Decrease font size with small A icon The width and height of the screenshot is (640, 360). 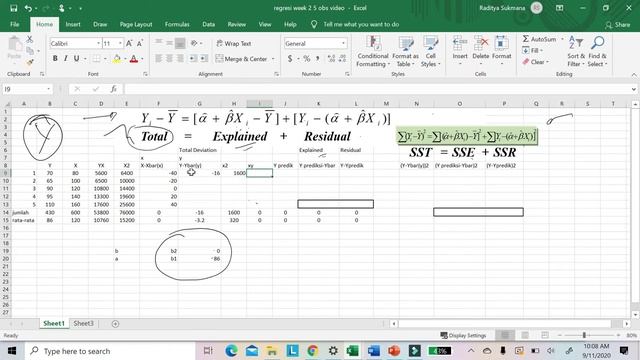(x=140, y=43)
